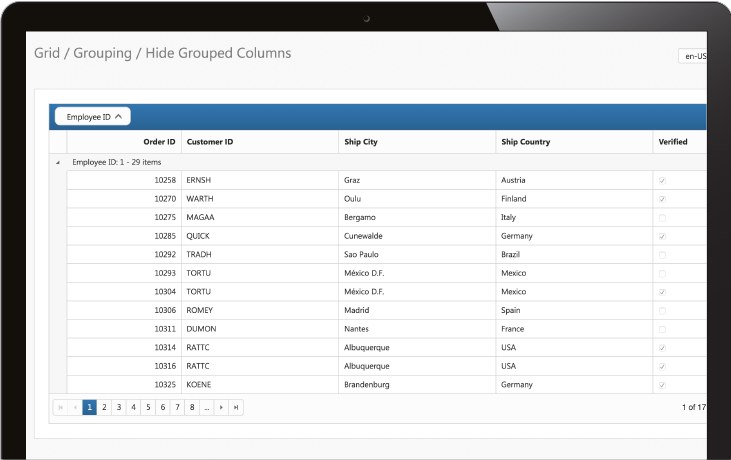
Task: Toggle Verified checkbox for order 10275
Action: 661,217
